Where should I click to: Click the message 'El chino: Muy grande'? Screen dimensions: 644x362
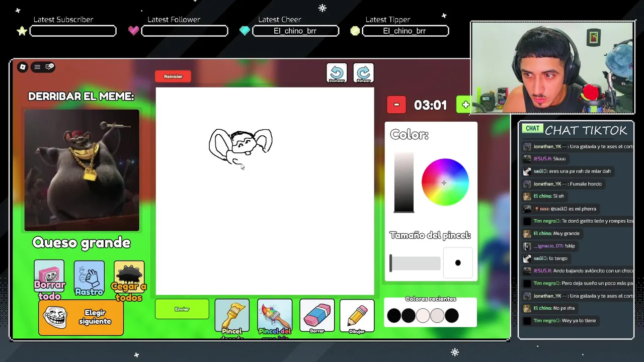point(556,233)
